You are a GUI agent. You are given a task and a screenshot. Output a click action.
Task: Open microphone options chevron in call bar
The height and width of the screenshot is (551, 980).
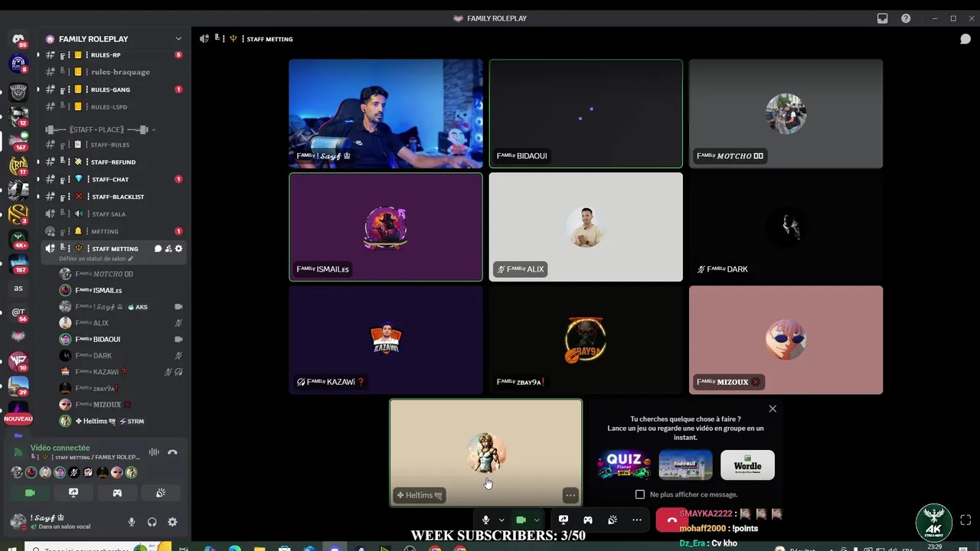click(x=501, y=520)
